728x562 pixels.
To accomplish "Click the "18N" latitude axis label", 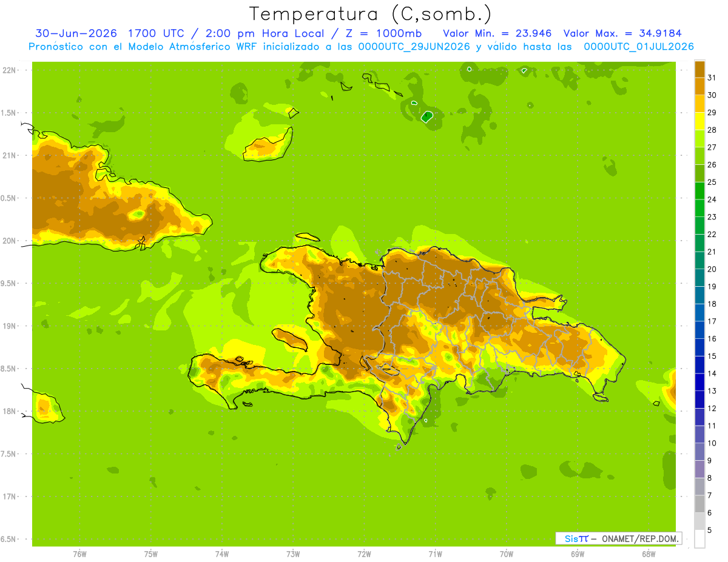I will [x=10, y=412].
